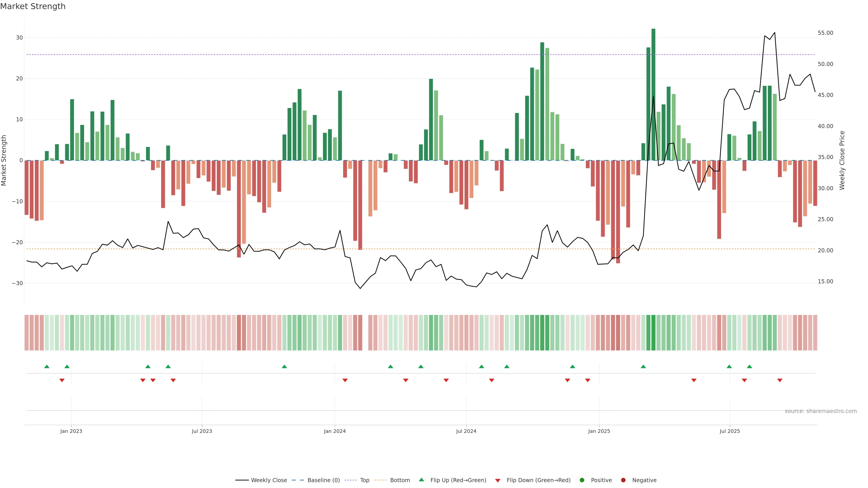Select the rightmost red flip-down triangle marker
This screenshot has height=488, width=868.
click(780, 380)
